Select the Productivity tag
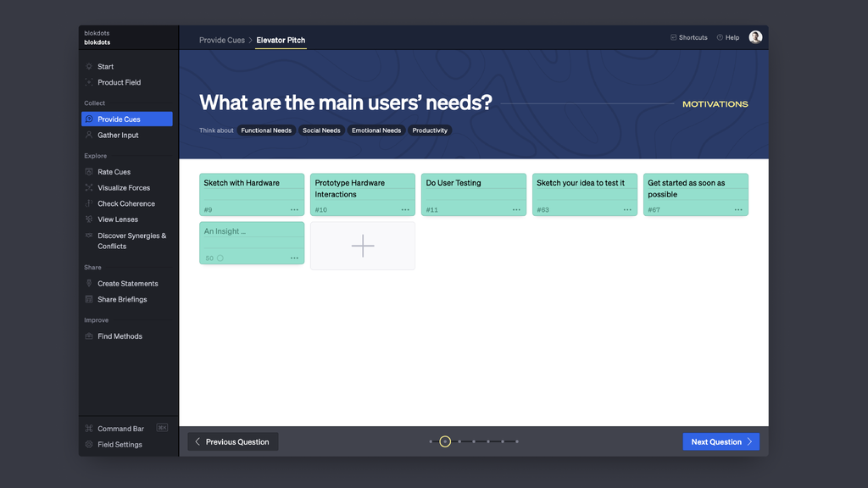 coord(430,130)
